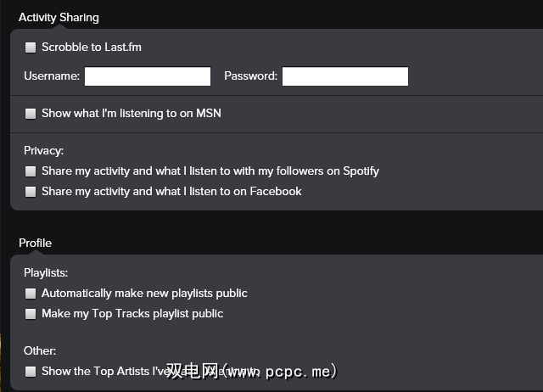
Task: Click the Privacy: subsection label
Action: pyautogui.click(x=43, y=151)
